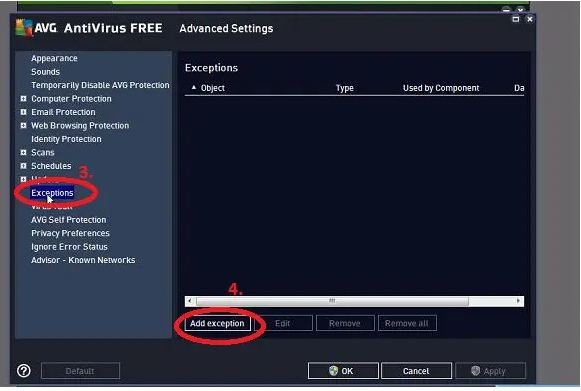Select Temporarily Disable AVG Protection

[100, 85]
